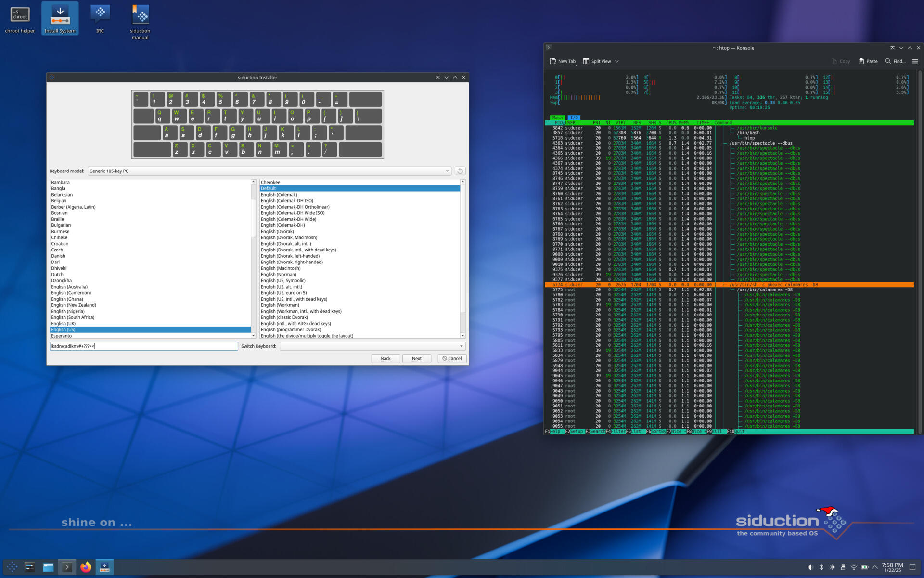Click keyboard layout test input field
Viewport: 924px width, 578px height.
[x=144, y=346]
